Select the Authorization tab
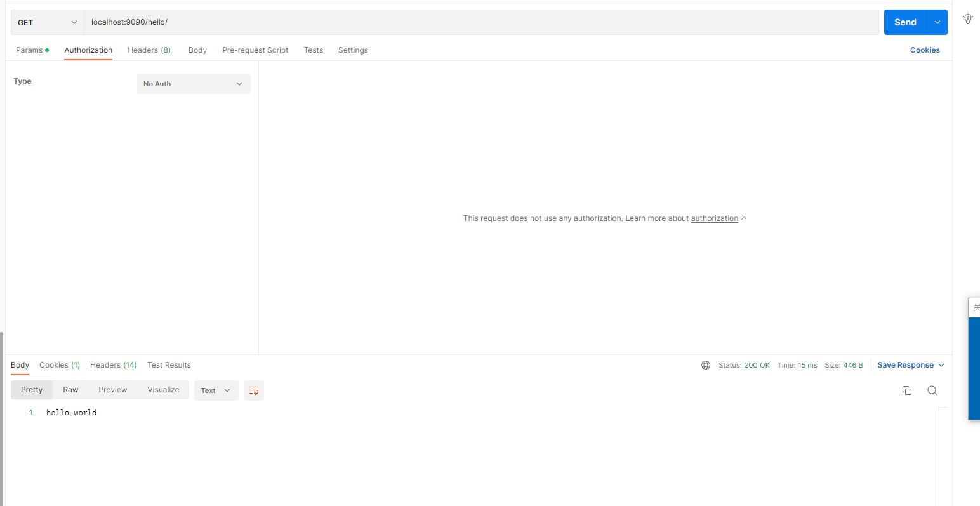The height and width of the screenshot is (506, 980). 88,50
